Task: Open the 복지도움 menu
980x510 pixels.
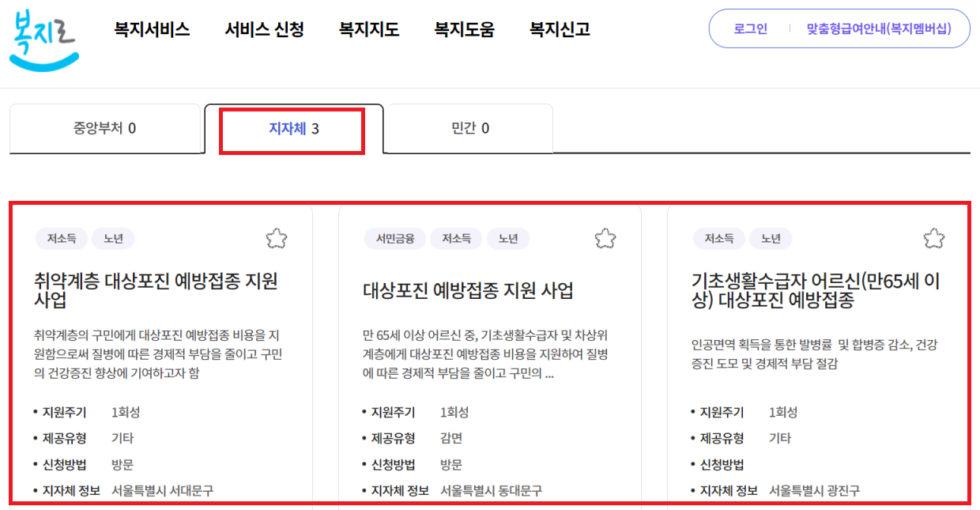Action: click(463, 29)
